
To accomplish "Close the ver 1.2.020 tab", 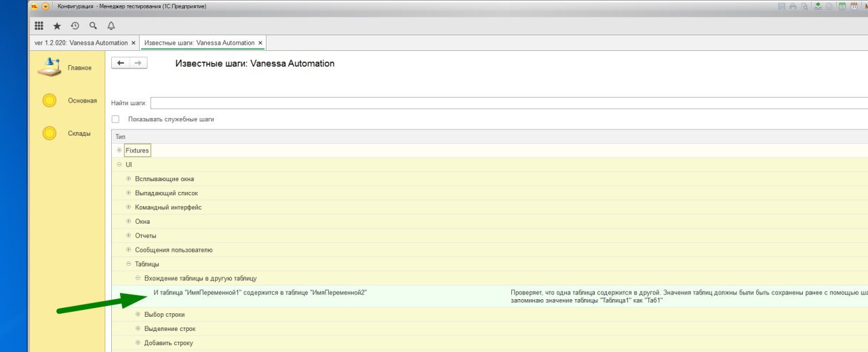I will click(134, 43).
